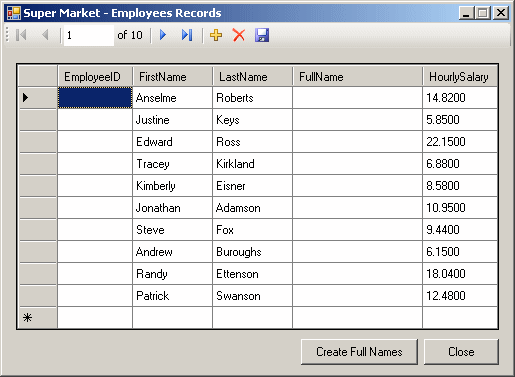Go to the first record
Viewport: 515px width, 377px height.
[x=21, y=35]
